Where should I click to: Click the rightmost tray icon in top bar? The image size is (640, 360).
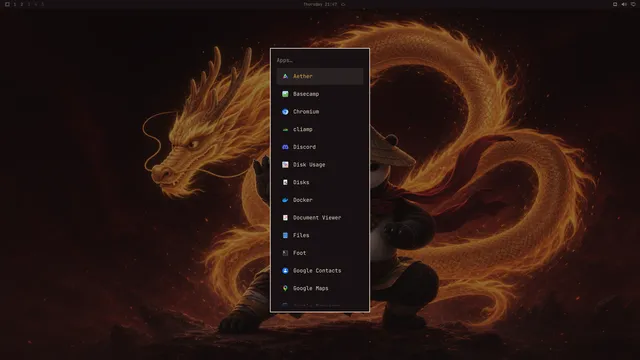(x=633, y=4)
